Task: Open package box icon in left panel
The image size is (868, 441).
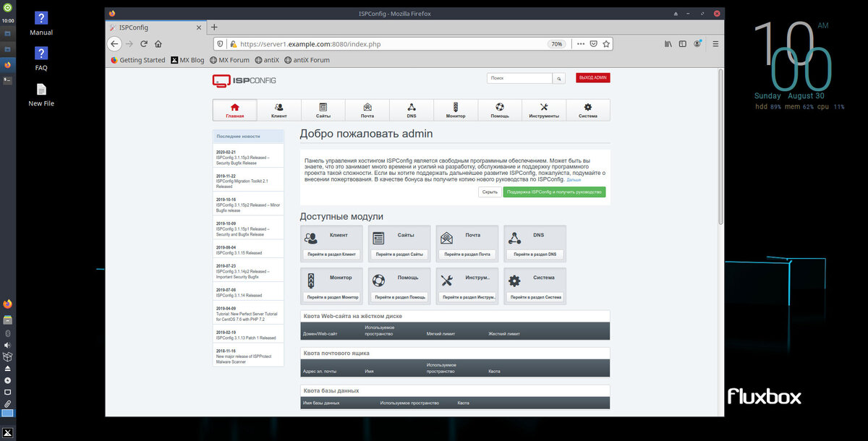Action: coord(8,356)
